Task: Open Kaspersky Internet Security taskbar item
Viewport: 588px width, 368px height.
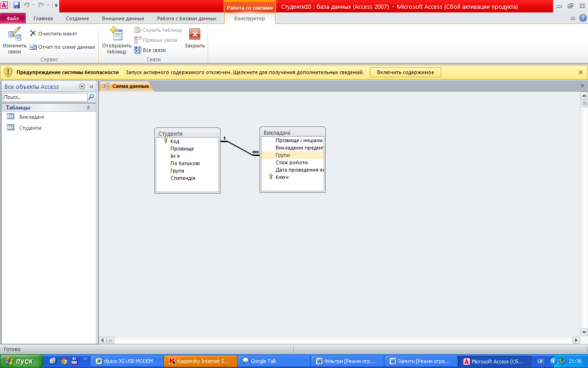Action: (201, 361)
